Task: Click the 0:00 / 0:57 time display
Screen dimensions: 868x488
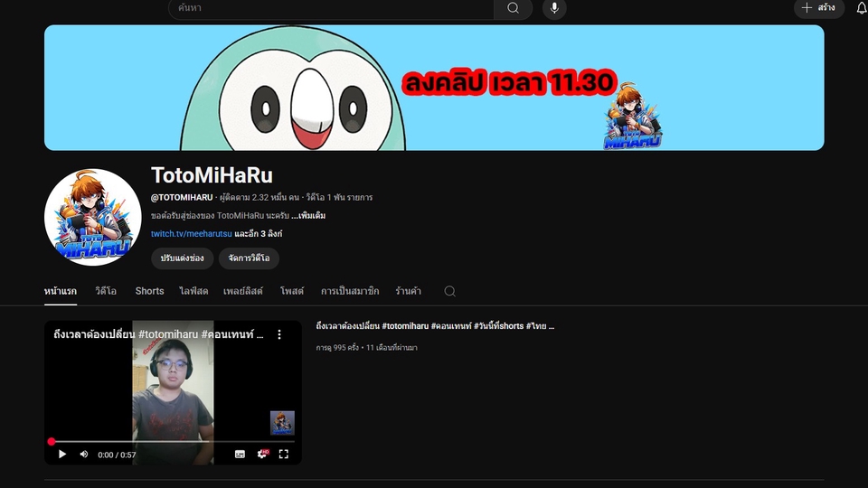Action: (x=117, y=455)
